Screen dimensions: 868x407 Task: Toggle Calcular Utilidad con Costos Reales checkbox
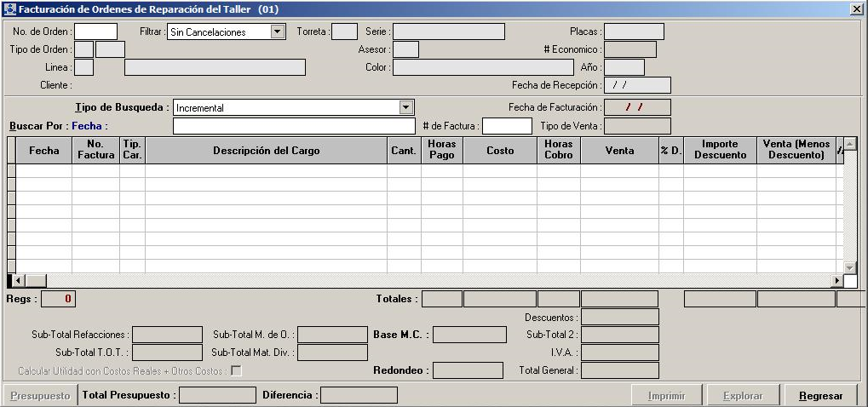[x=236, y=370]
